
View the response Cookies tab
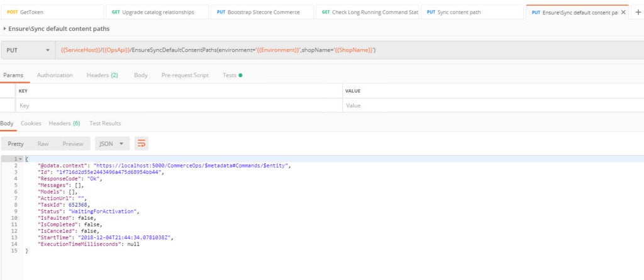pyautogui.click(x=31, y=124)
